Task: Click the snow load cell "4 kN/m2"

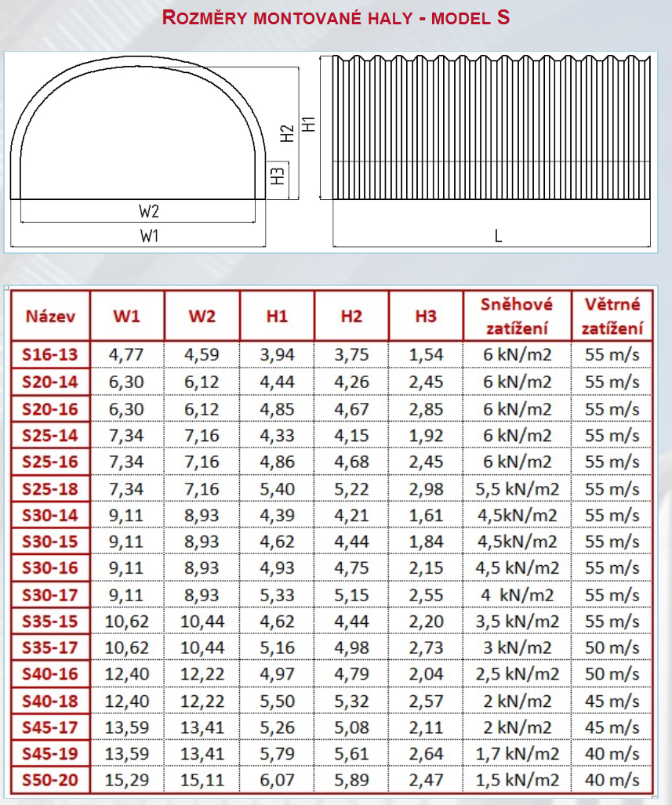Action: 517,595
